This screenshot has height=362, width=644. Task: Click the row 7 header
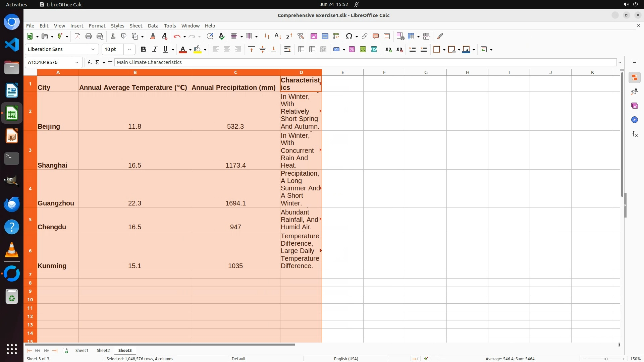coord(30,275)
